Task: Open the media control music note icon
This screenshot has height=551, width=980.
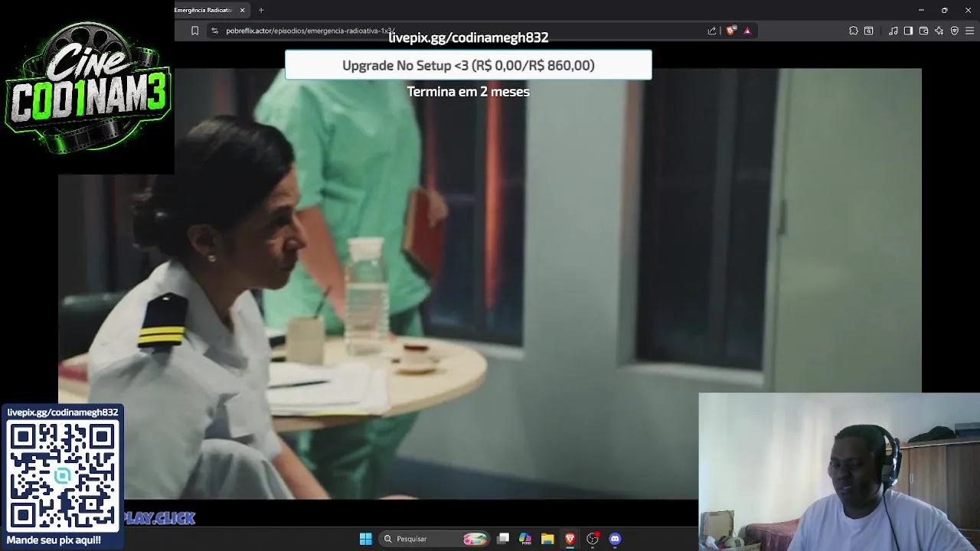Action: click(893, 31)
